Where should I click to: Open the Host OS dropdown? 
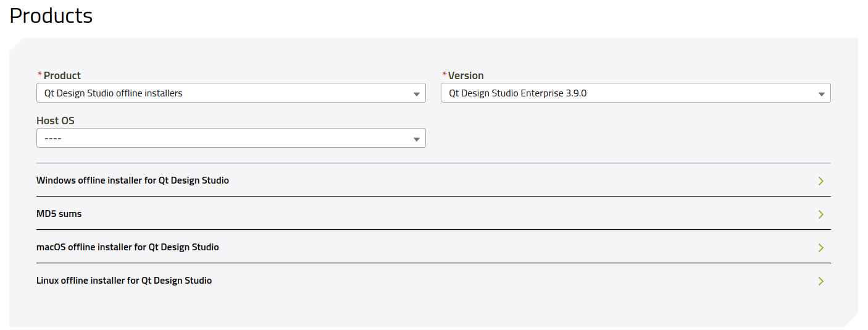pyautogui.click(x=231, y=138)
